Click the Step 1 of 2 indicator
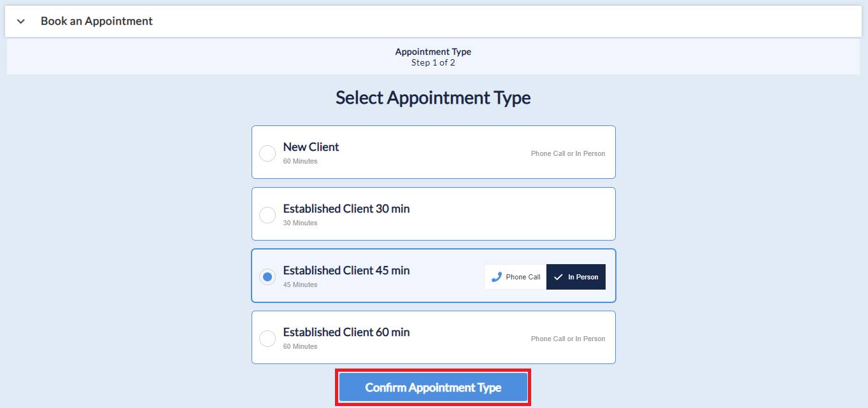 point(433,62)
